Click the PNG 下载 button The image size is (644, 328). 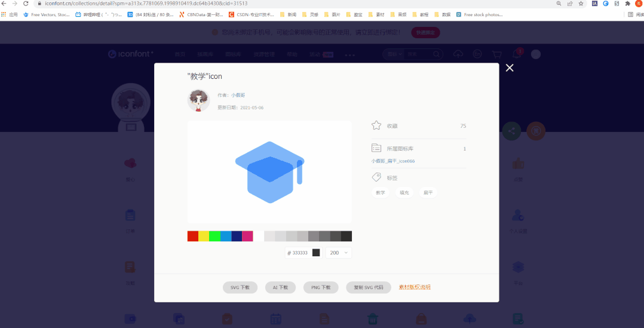click(x=321, y=287)
